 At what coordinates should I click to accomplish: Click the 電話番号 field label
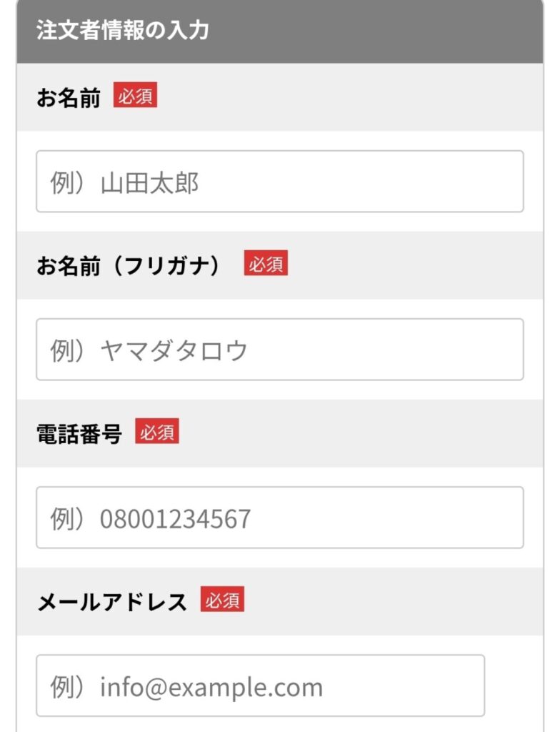[79, 433]
